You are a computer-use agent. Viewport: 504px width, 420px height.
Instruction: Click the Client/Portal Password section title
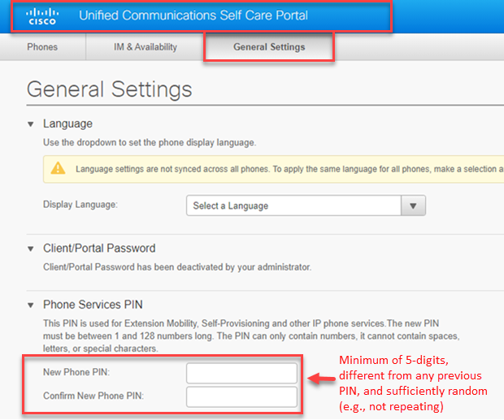[99, 249]
